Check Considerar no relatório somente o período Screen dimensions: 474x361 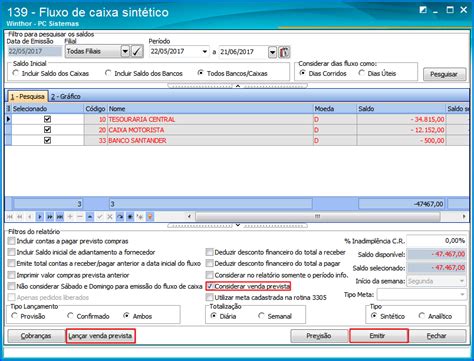(x=209, y=275)
